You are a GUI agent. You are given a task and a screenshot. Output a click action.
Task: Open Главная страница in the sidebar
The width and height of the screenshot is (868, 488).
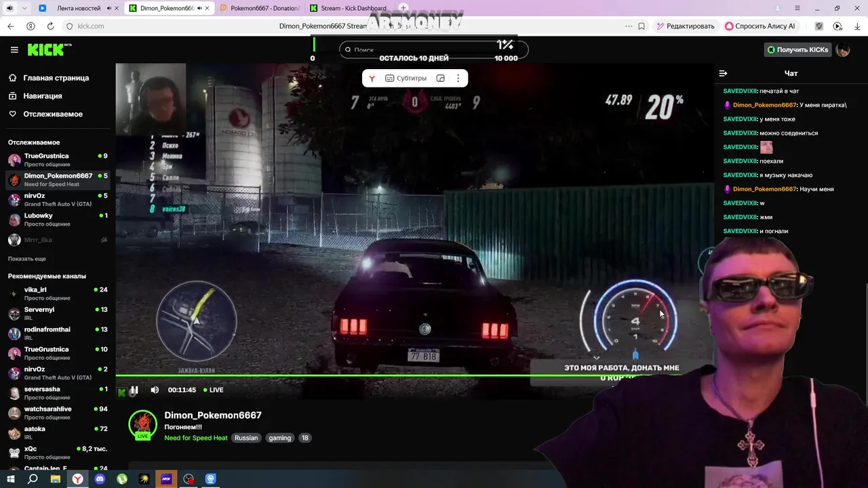[x=56, y=78]
